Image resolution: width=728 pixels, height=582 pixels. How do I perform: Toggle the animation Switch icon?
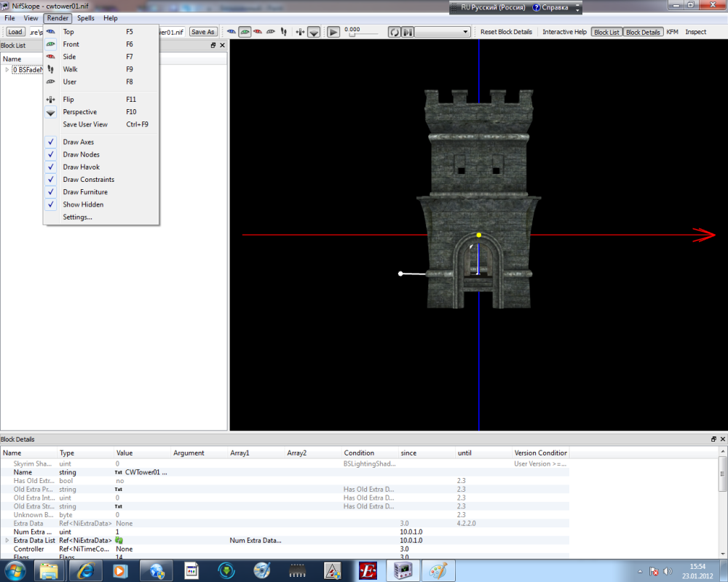408,32
